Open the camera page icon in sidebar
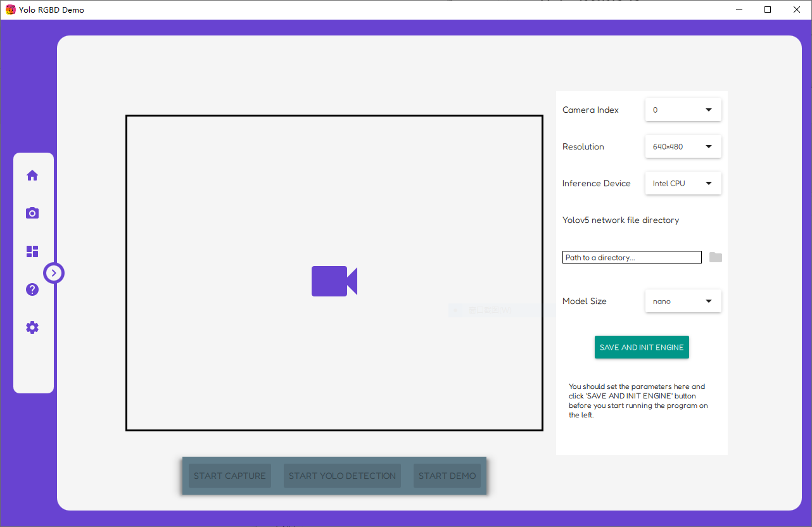 tap(32, 213)
